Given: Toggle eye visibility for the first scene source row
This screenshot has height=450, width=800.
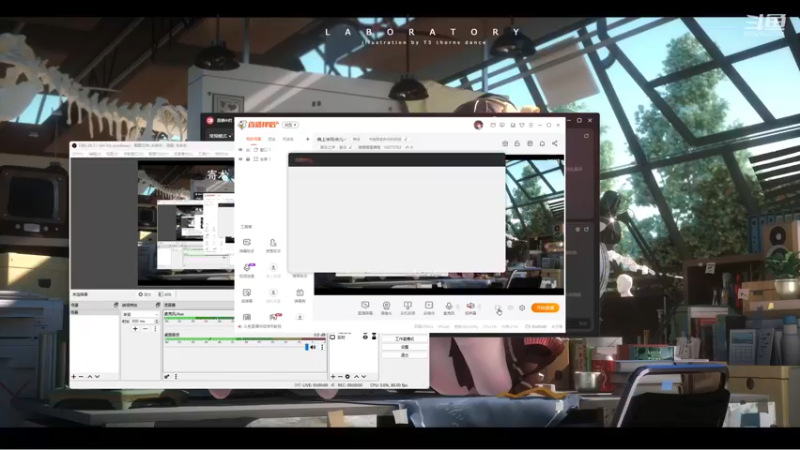Looking at the screenshot, I should click(x=241, y=150).
